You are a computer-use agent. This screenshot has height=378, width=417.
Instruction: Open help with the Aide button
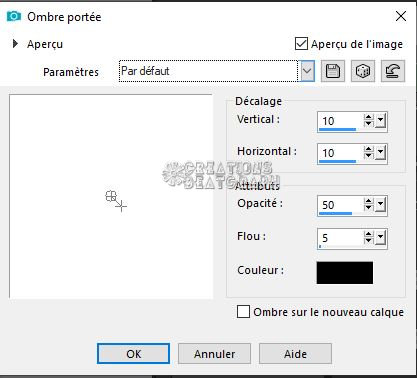tap(295, 354)
